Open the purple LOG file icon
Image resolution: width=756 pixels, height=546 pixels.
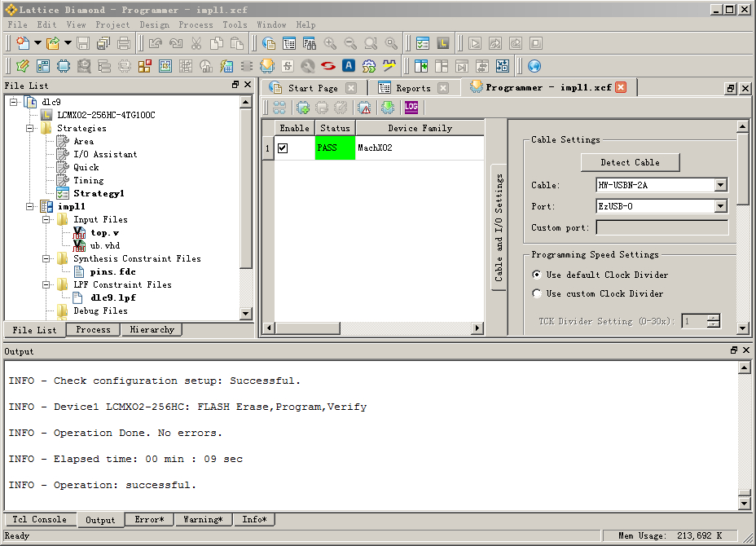pos(411,108)
